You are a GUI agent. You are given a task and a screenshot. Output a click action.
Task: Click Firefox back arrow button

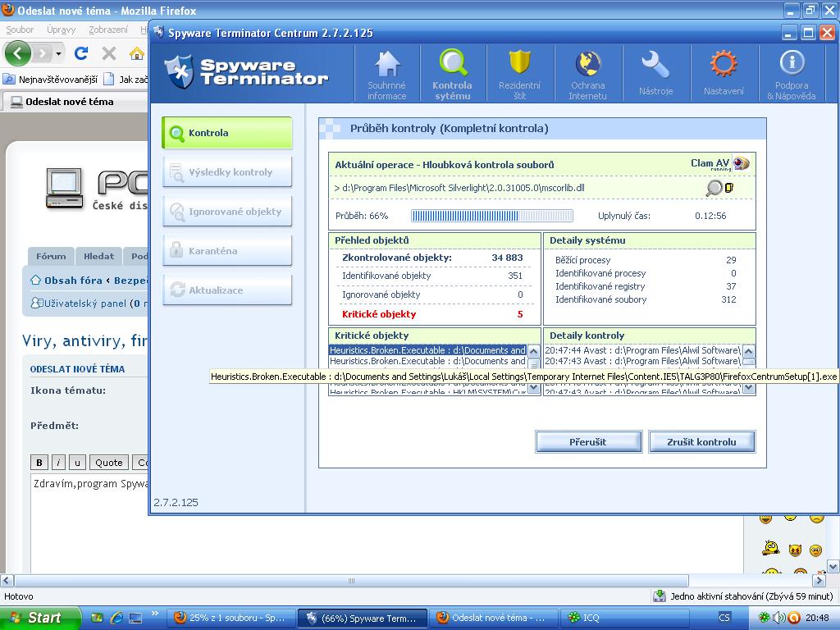(x=18, y=53)
